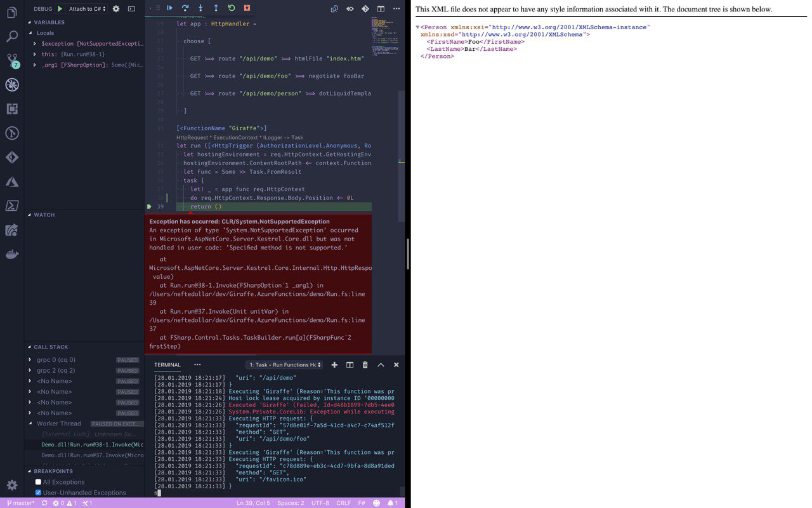Toggle file blame eye icon in editor

point(350,9)
